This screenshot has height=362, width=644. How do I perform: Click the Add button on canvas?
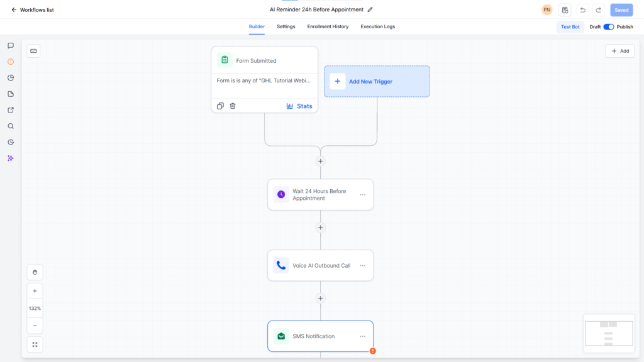(619, 51)
